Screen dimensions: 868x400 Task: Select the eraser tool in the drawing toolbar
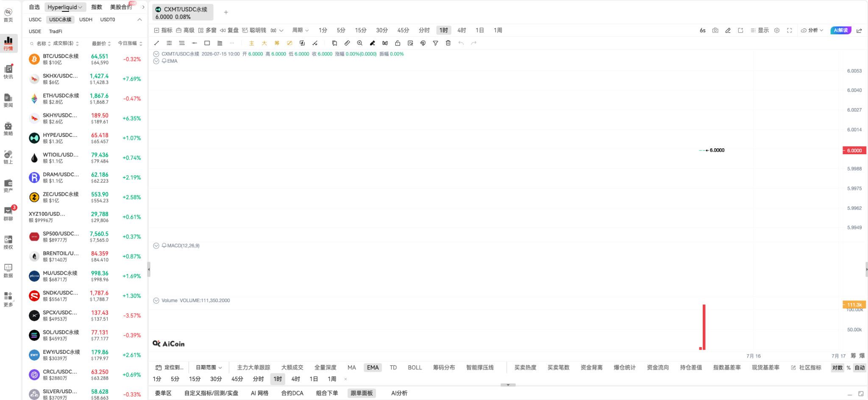[372, 43]
